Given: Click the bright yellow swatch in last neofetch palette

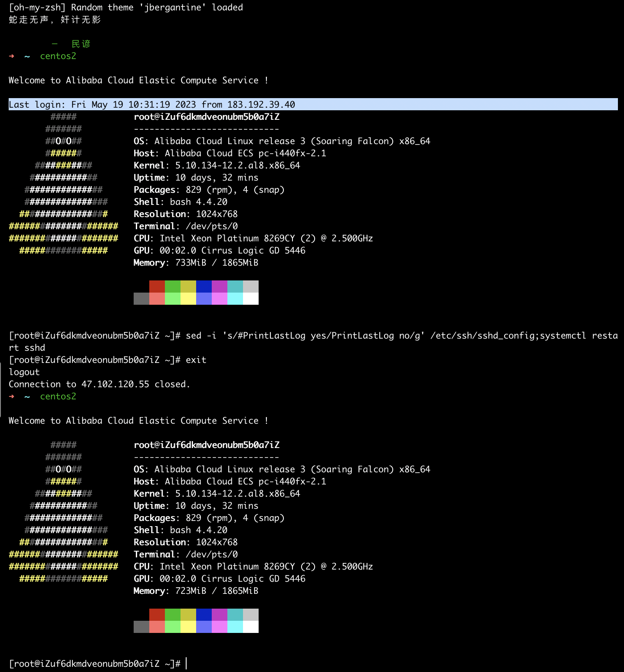Looking at the screenshot, I should click(188, 627).
